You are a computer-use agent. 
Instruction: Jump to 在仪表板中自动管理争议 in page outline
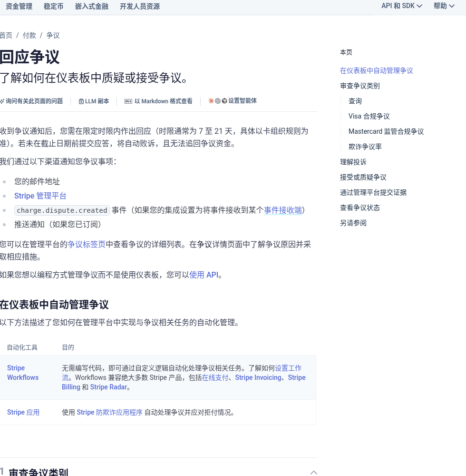[x=377, y=71]
